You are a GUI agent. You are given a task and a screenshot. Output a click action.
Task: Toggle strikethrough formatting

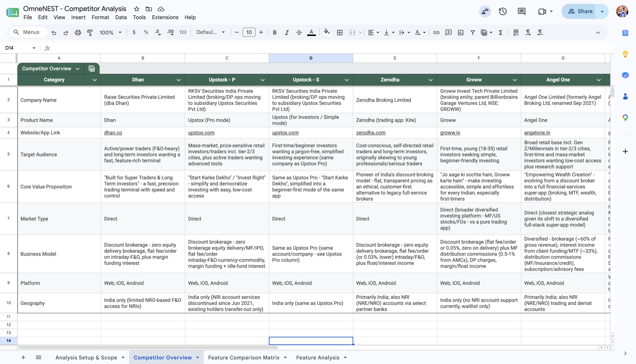point(299,32)
